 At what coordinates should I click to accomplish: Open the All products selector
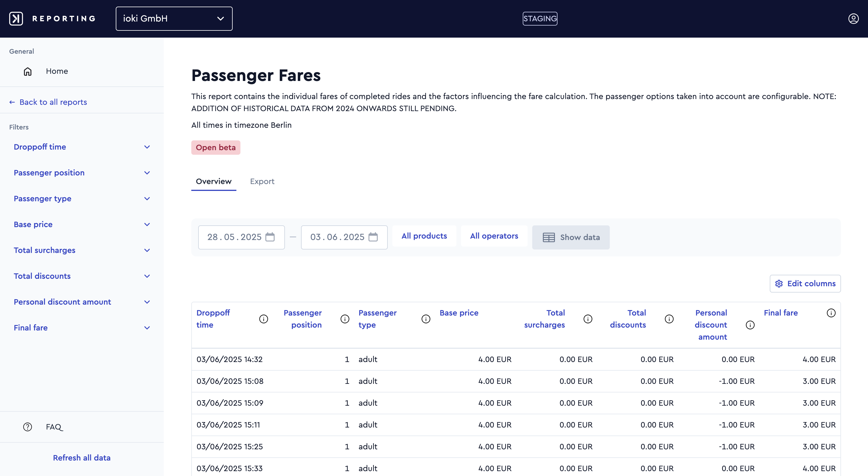click(x=424, y=236)
